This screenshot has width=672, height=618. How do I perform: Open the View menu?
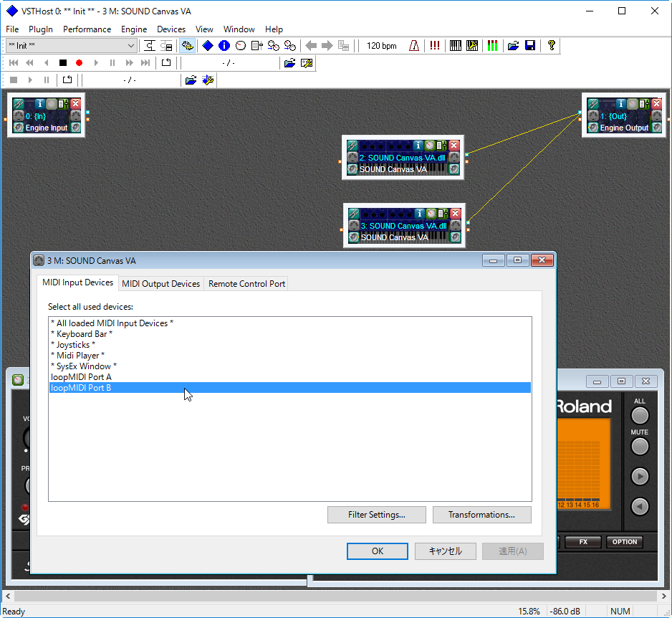click(x=204, y=29)
